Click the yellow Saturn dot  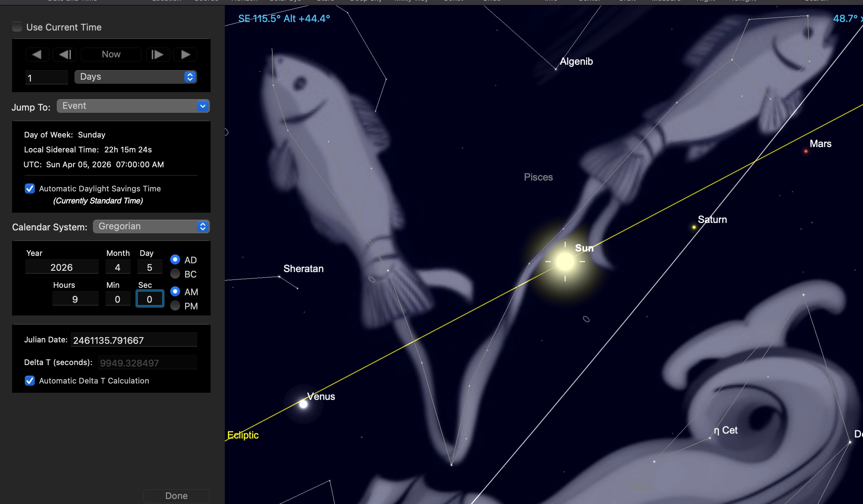(x=694, y=227)
